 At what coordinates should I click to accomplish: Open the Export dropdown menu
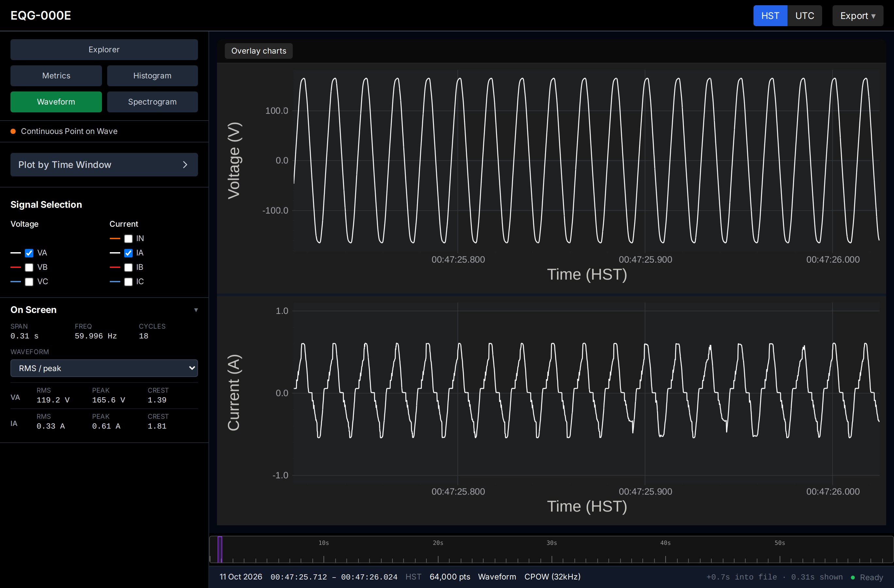coord(857,16)
